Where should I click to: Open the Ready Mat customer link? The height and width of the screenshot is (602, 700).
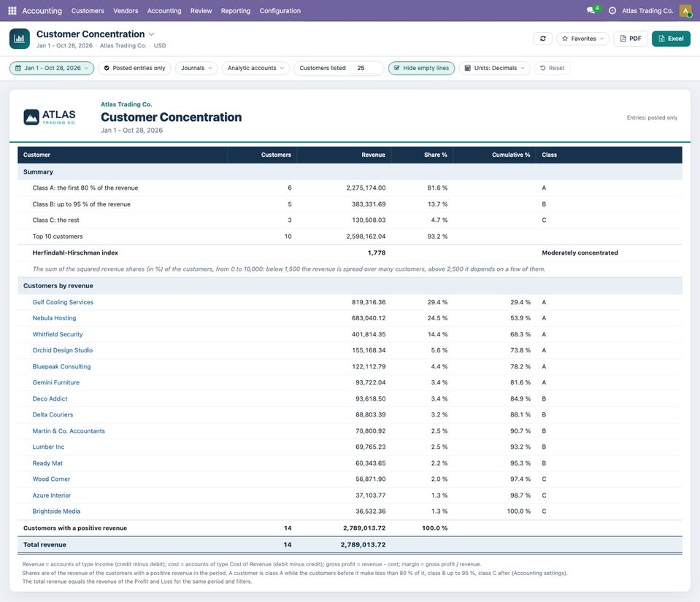coord(47,463)
